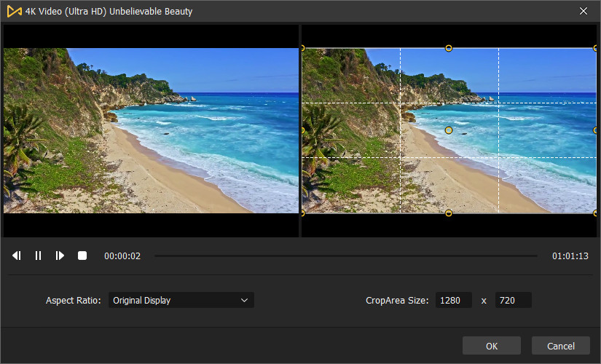Click the center crop move handle
Screen dimensions: 601x364
[x=449, y=130]
